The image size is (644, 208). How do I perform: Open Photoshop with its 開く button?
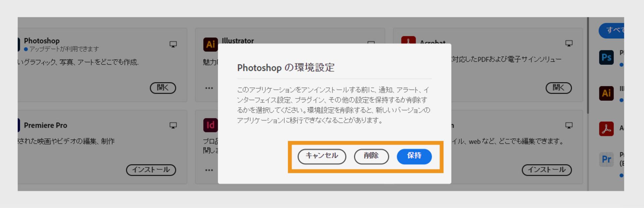point(163,88)
